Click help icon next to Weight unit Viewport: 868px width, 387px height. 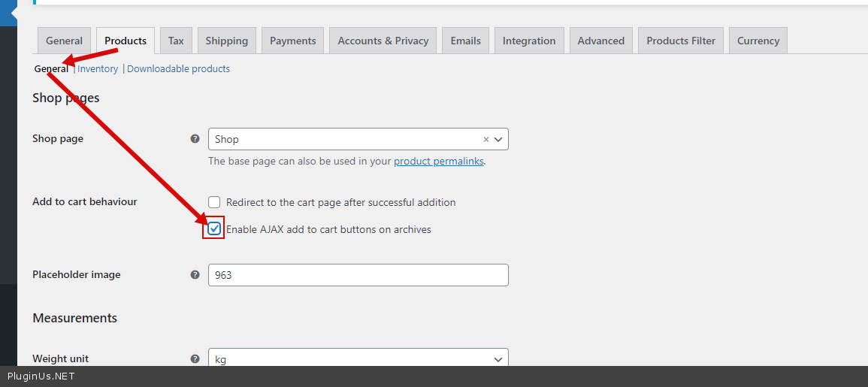click(x=195, y=359)
